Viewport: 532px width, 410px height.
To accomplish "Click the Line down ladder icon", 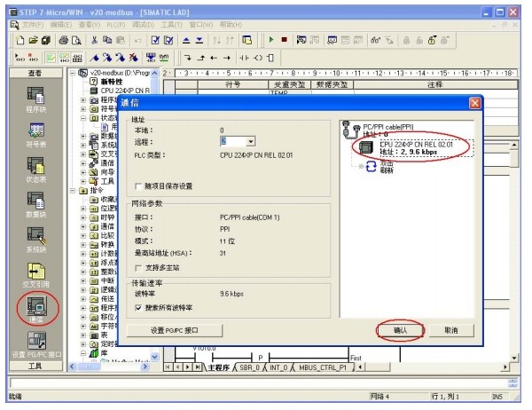I will [x=188, y=58].
